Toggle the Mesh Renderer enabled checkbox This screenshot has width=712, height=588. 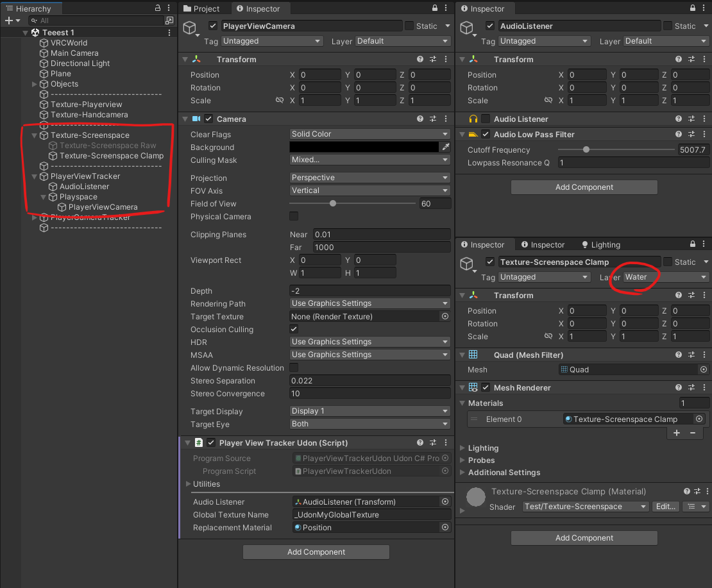point(486,387)
